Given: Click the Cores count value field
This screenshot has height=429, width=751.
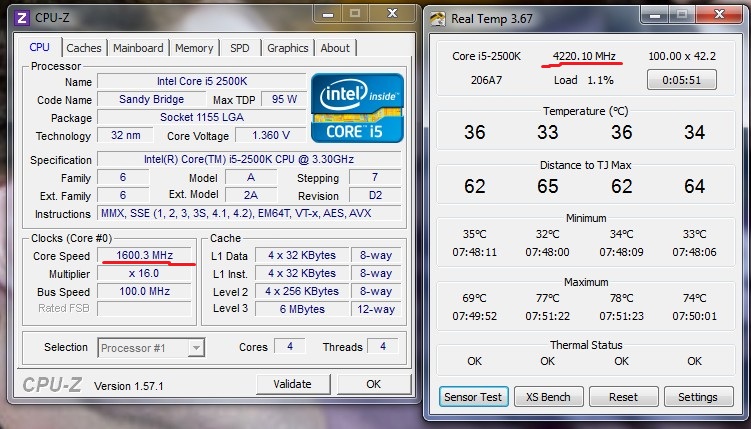Looking at the screenshot, I should click(290, 346).
